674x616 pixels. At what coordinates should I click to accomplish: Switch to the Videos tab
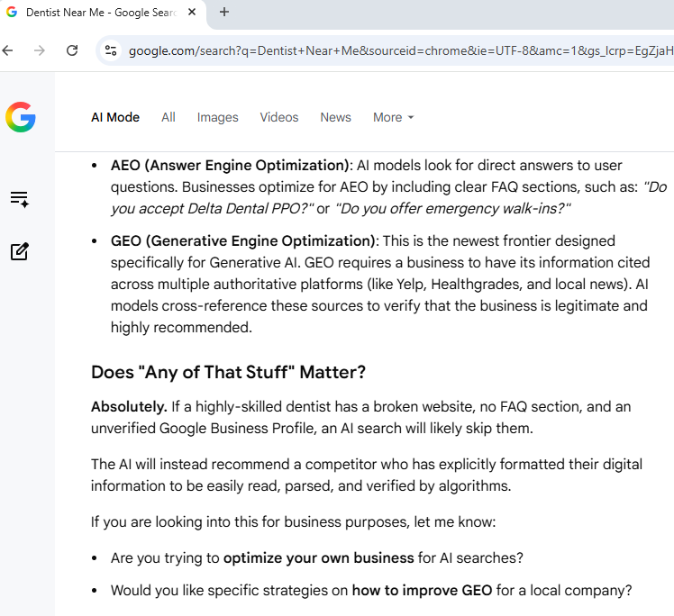pyautogui.click(x=279, y=117)
